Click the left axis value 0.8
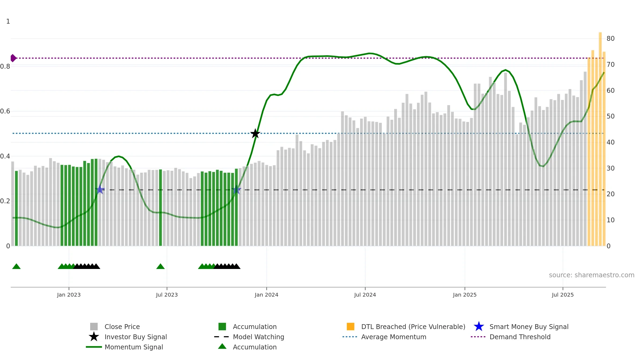This screenshot has width=644, height=362. point(5,66)
